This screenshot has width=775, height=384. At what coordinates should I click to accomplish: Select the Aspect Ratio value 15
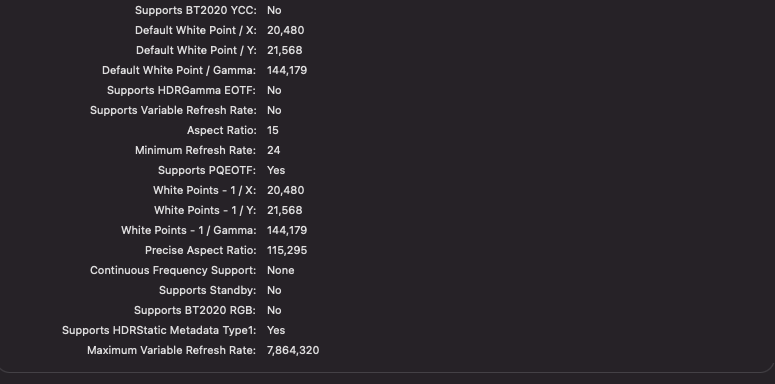pos(273,130)
